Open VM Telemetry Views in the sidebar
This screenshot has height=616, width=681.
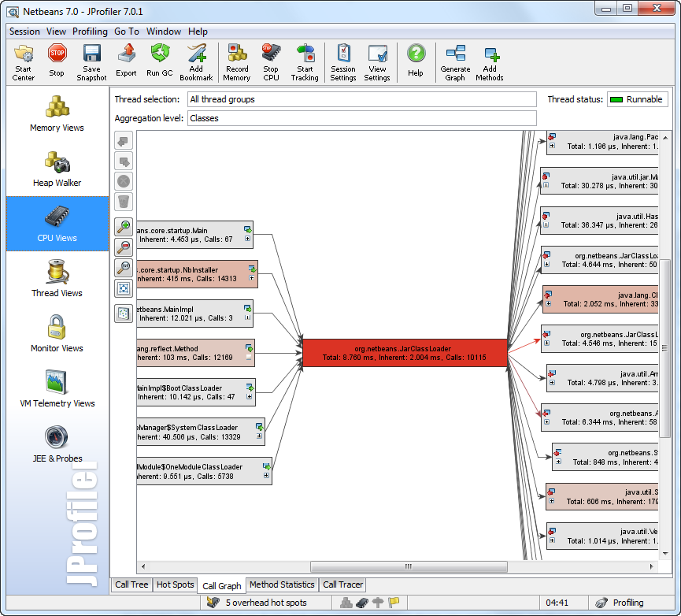57,389
